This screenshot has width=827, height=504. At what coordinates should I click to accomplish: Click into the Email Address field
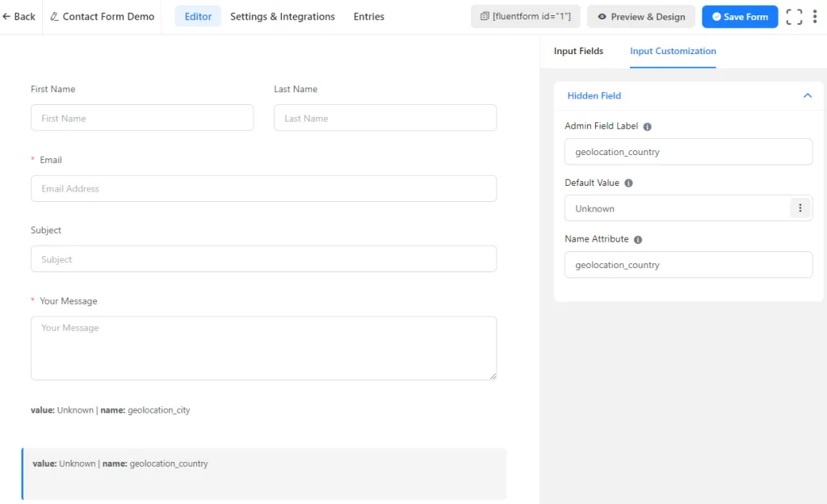pos(263,189)
